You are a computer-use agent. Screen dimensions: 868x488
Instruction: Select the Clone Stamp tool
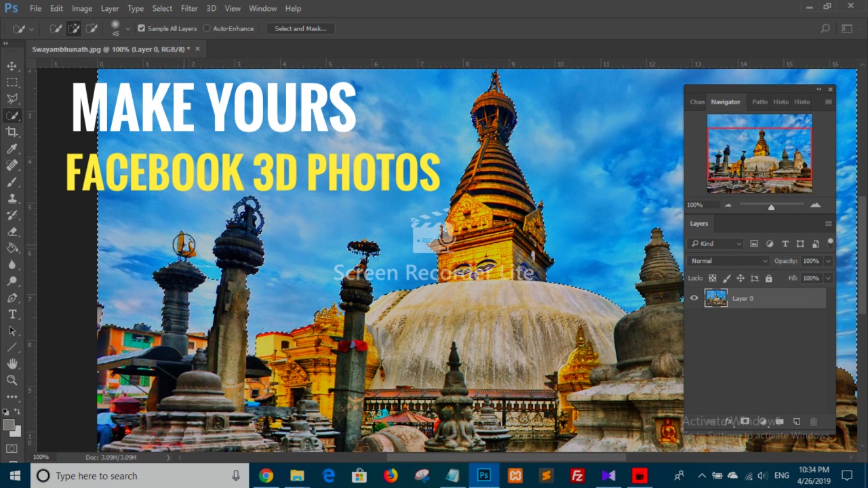pos(12,199)
